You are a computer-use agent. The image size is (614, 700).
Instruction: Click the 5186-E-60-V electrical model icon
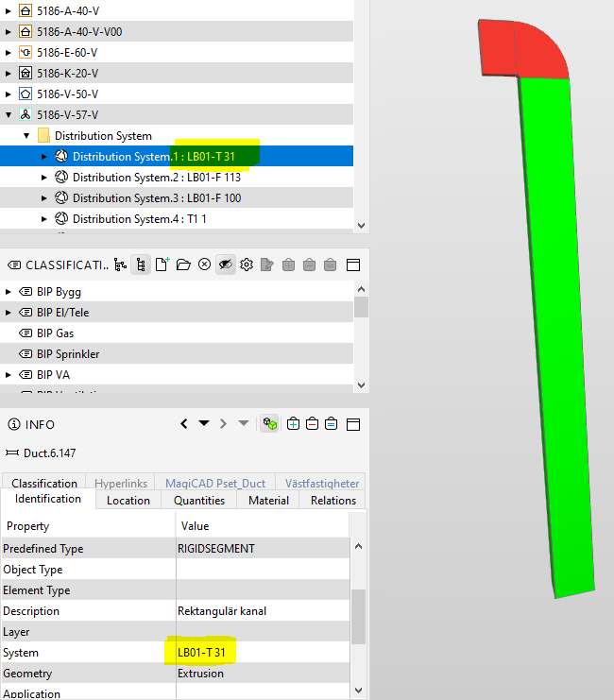click(26, 52)
